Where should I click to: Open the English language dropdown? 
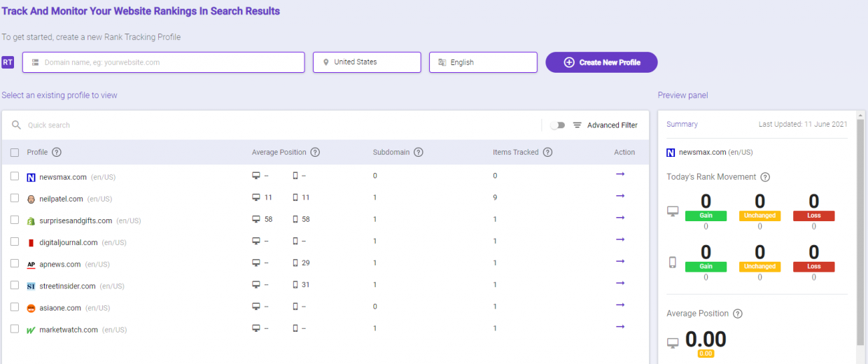click(x=483, y=62)
